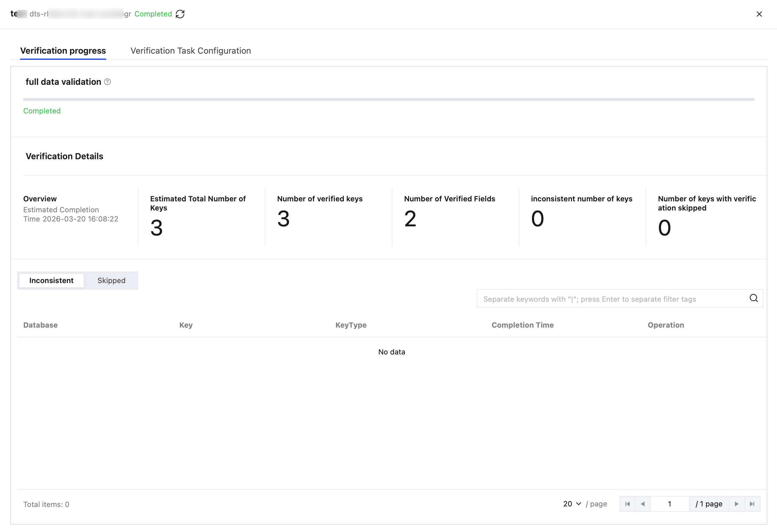Click the page number input box
The image size is (777, 532).
[669, 504]
